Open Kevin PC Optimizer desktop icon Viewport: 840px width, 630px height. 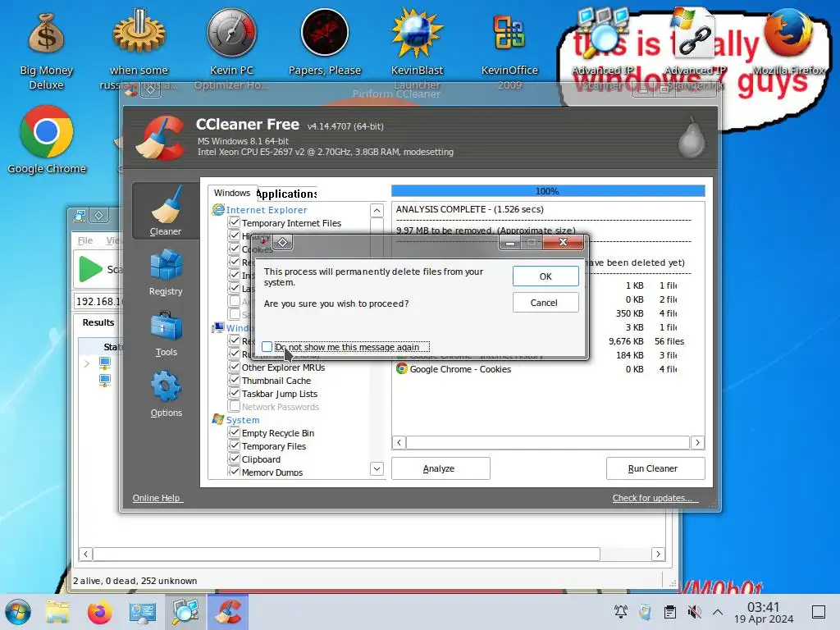coord(231,49)
